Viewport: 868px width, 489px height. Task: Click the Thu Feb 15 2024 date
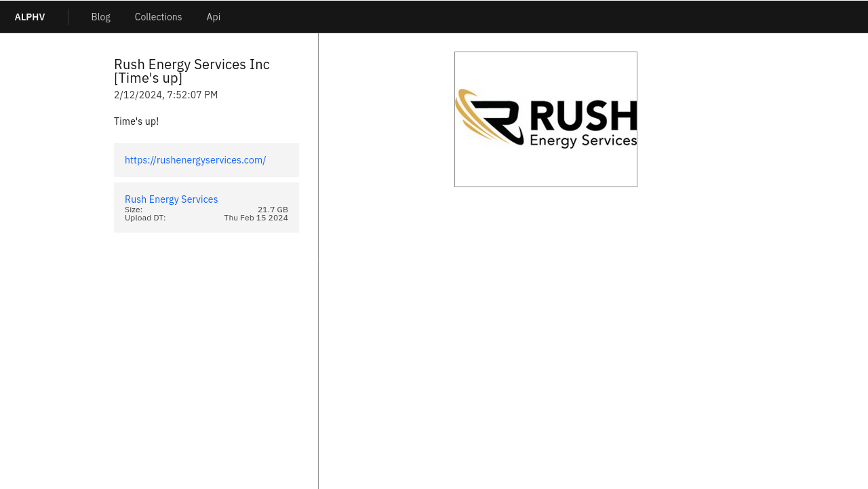(256, 218)
